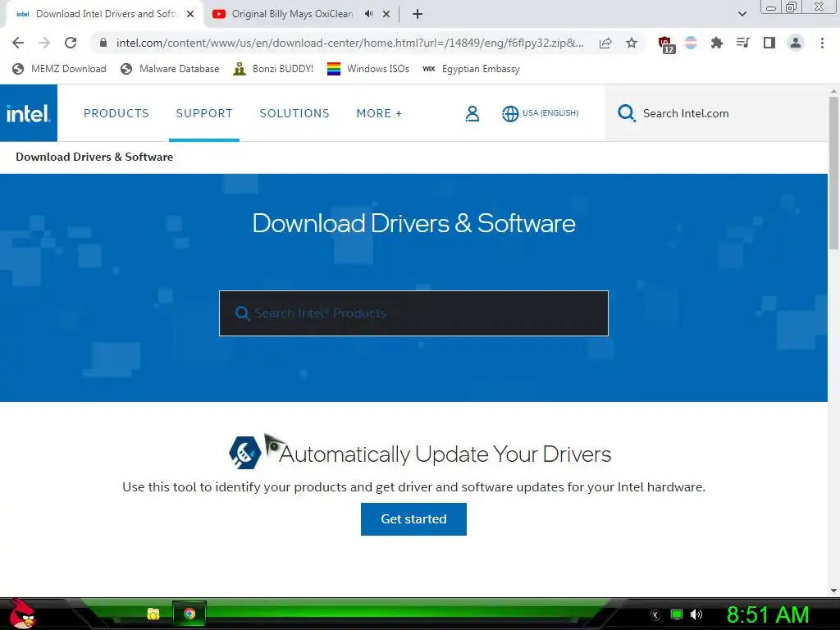
Task: Click the lock icon in address bar
Action: (x=103, y=43)
